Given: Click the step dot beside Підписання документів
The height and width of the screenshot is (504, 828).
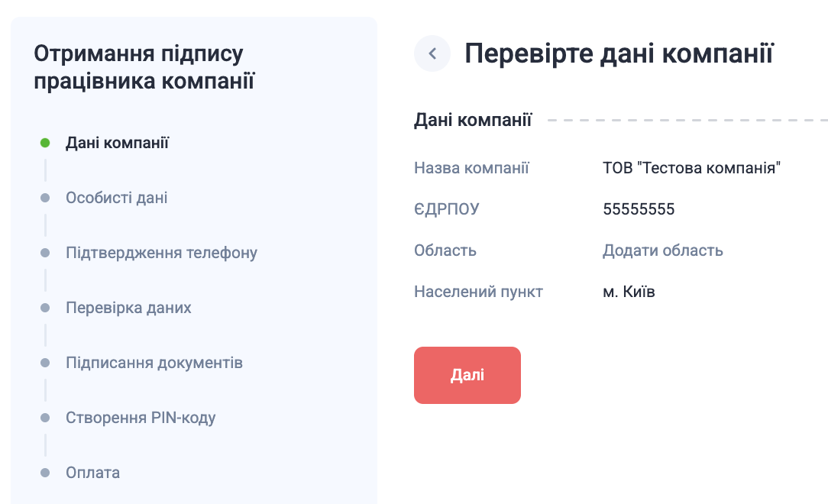Looking at the screenshot, I should pos(45,363).
